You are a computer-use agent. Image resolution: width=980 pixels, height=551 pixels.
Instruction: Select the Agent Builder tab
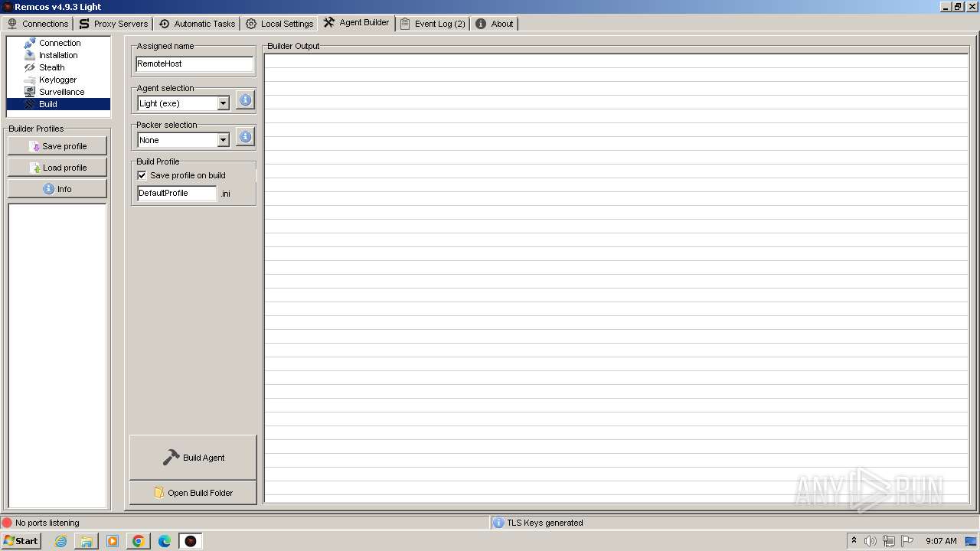(356, 23)
